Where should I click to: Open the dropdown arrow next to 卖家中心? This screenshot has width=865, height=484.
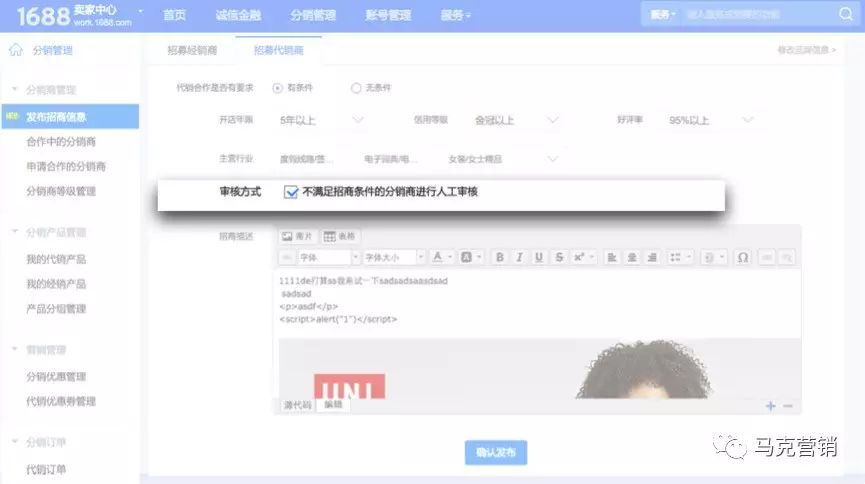(x=141, y=11)
